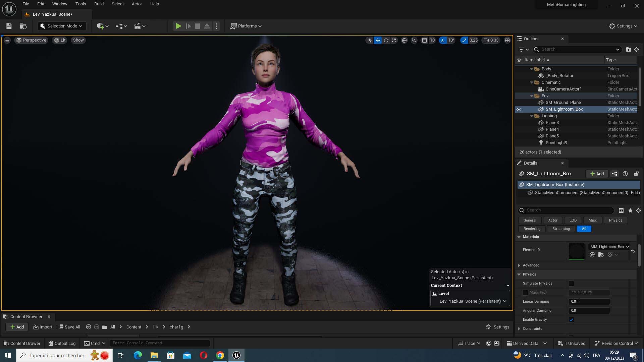Viewport: 644px width, 362px height.
Task: Open the blueprints toolbar menu
Action: click(121, 26)
